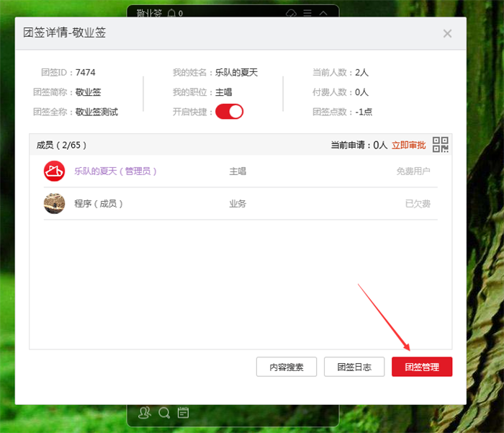Click the 当前申请 0人 label
The width and height of the screenshot is (504, 433).
point(359,146)
